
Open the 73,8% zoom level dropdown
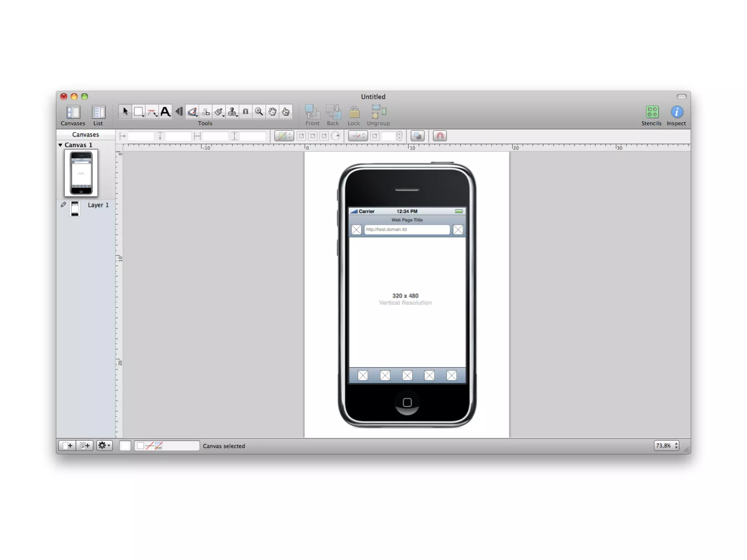(666, 446)
